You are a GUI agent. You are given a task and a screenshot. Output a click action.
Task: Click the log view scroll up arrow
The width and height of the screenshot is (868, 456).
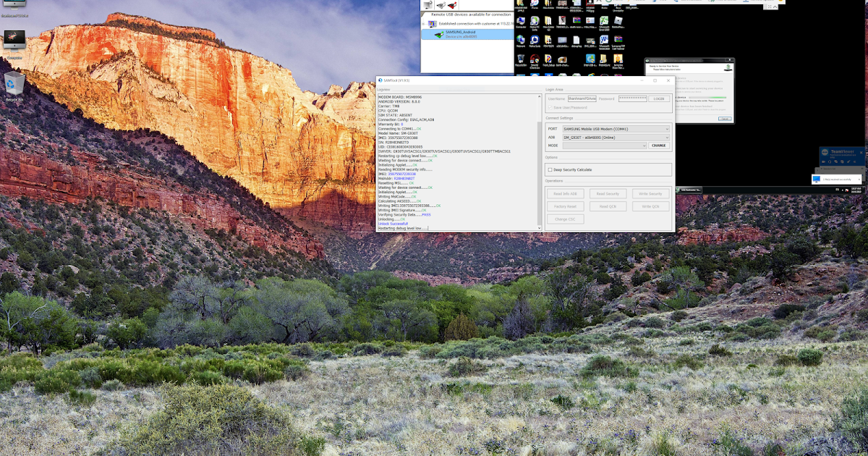tap(540, 96)
